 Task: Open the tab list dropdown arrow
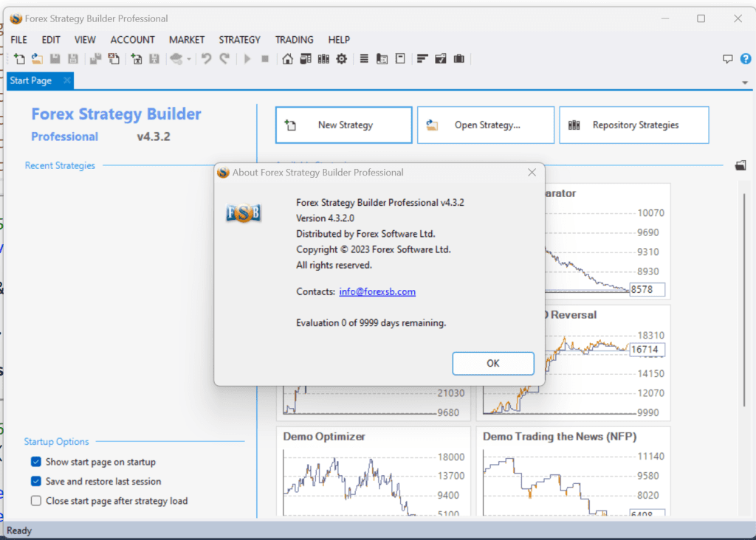pos(745,82)
